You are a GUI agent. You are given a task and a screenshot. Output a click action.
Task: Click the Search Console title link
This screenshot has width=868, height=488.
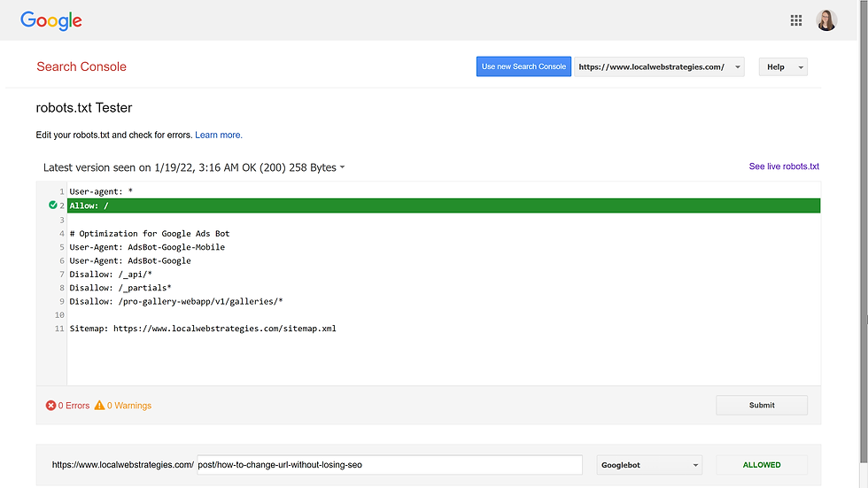click(x=81, y=66)
